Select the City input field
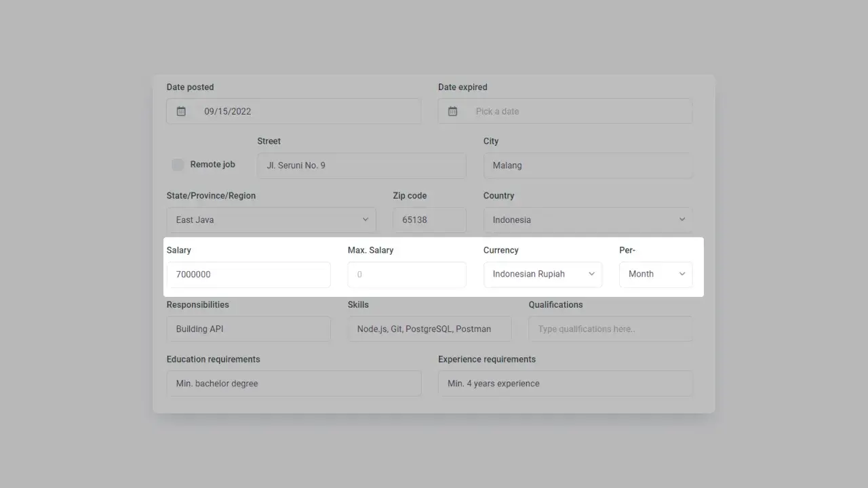 [x=588, y=165]
